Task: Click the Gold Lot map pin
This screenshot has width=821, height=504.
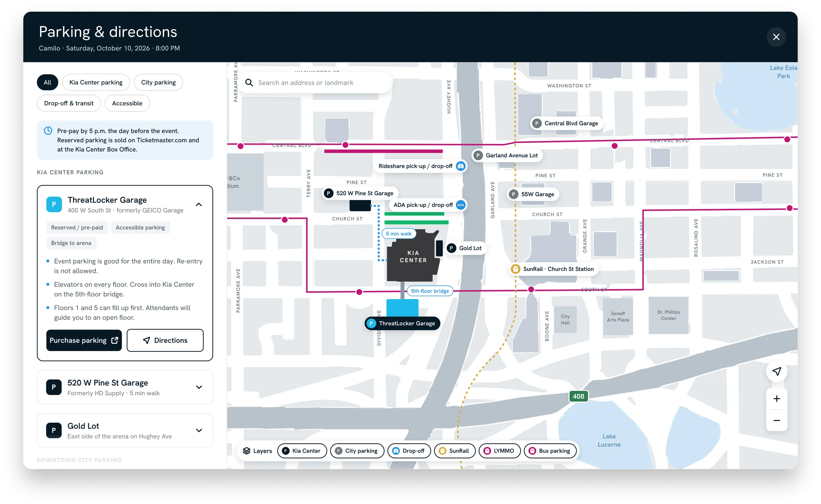Action: (466, 248)
